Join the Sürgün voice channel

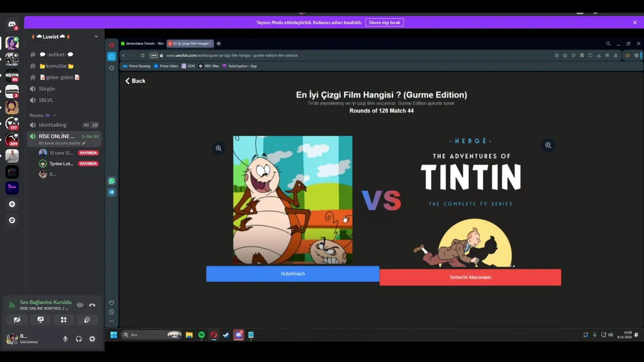coord(64,88)
